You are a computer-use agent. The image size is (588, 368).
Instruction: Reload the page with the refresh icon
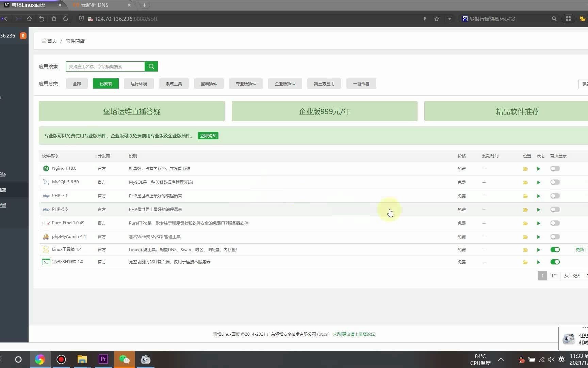click(66, 19)
